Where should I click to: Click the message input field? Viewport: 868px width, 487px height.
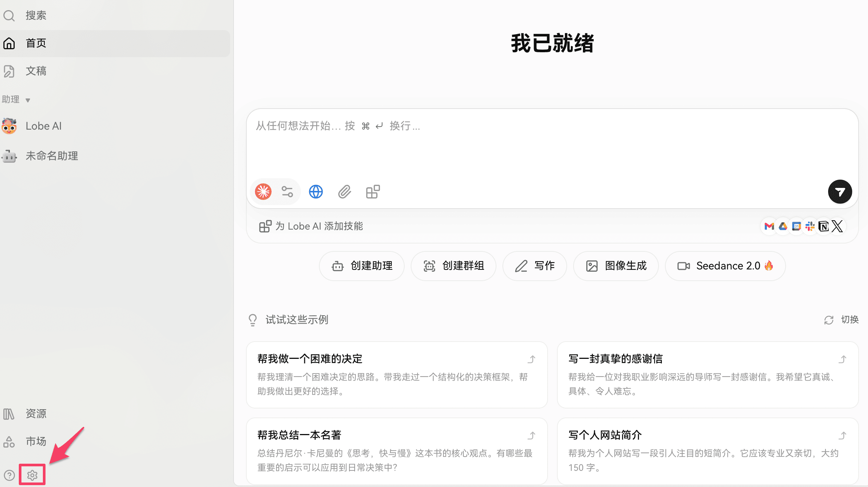click(527, 143)
